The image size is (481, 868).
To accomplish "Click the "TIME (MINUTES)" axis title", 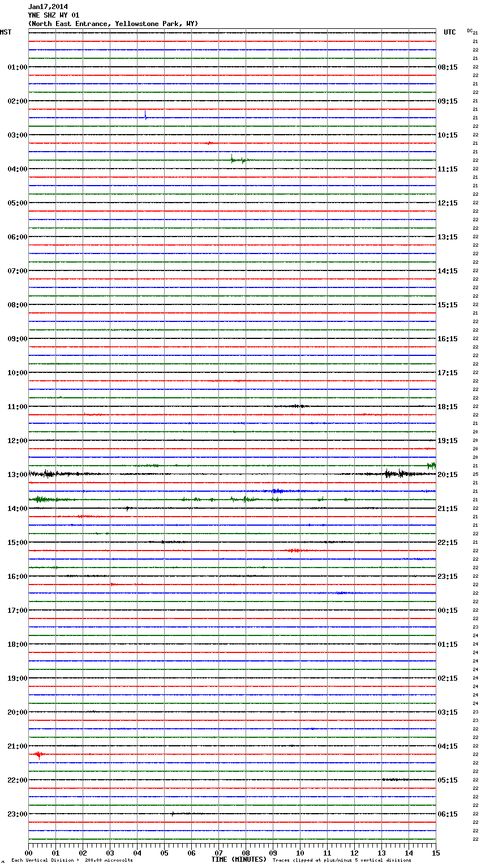I will coord(239,860).
